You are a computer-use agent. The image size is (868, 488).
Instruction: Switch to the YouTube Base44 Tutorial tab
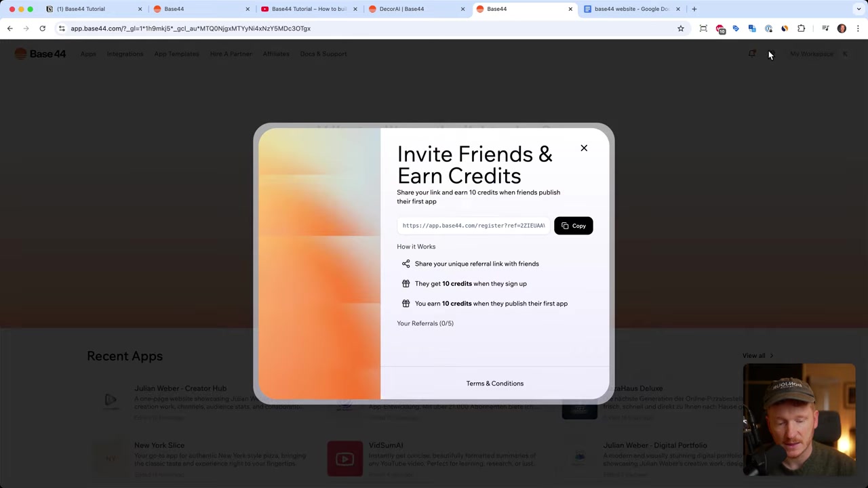coord(309,9)
